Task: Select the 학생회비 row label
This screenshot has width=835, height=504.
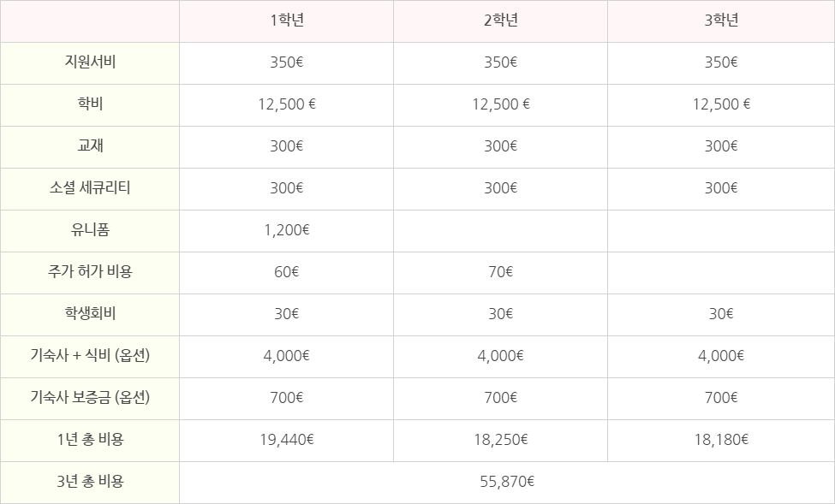Action: (90, 313)
